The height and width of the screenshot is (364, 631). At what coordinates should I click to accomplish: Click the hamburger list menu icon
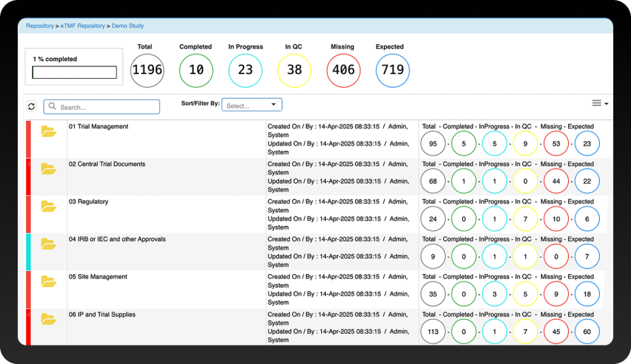[x=596, y=103]
